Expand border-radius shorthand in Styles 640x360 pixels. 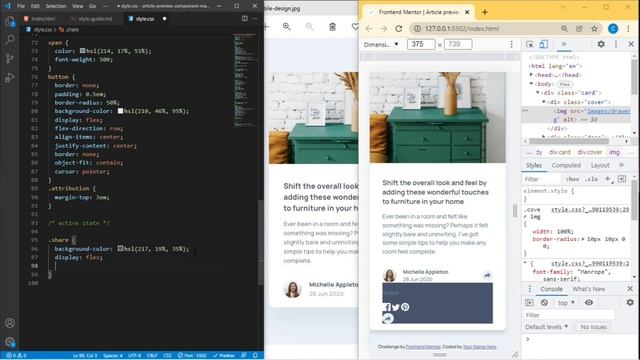pyautogui.click(x=583, y=239)
